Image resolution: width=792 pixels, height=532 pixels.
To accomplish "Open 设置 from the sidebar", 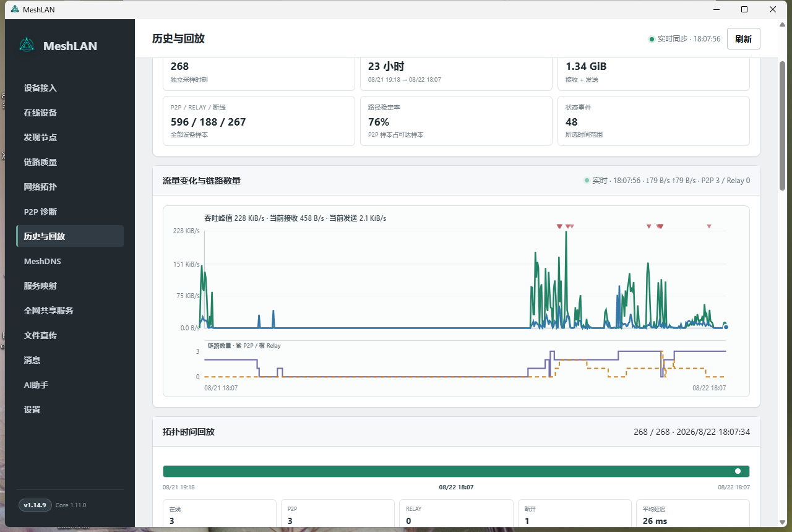I will 70,410.
